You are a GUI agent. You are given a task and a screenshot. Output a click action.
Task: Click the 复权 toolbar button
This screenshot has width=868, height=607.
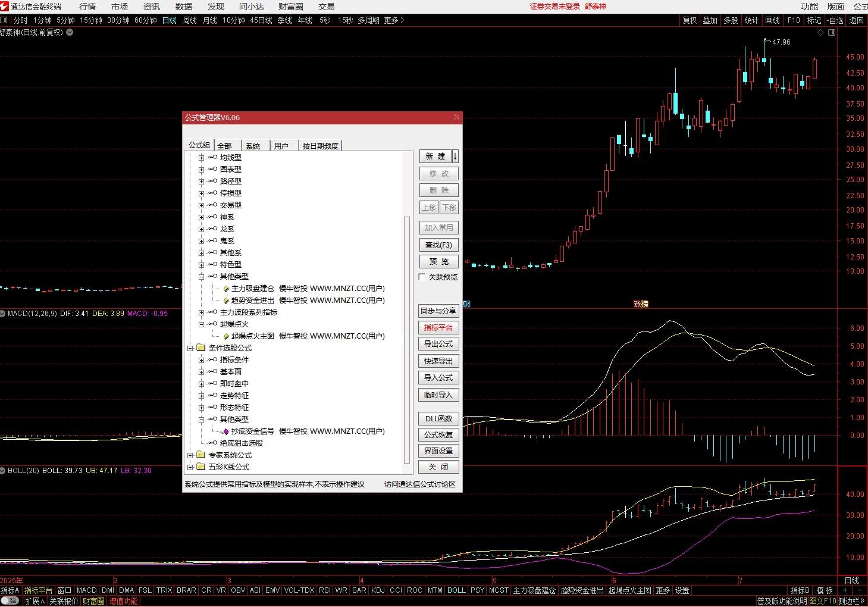coord(690,20)
